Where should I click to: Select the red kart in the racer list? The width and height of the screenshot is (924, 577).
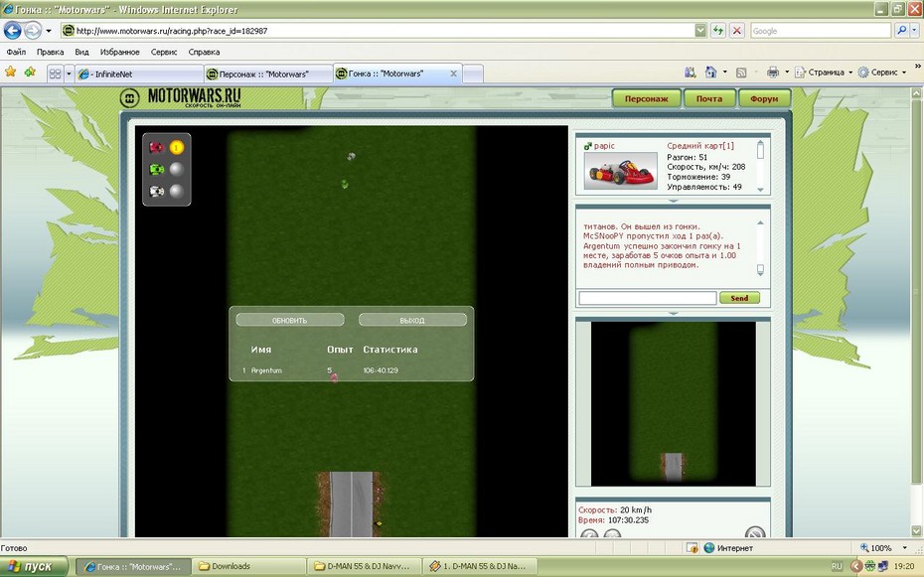tap(156, 147)
